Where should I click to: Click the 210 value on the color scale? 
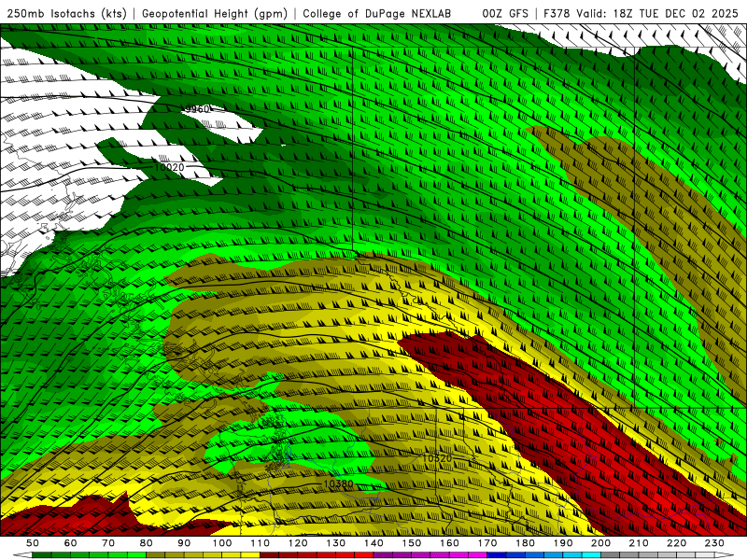640,543
